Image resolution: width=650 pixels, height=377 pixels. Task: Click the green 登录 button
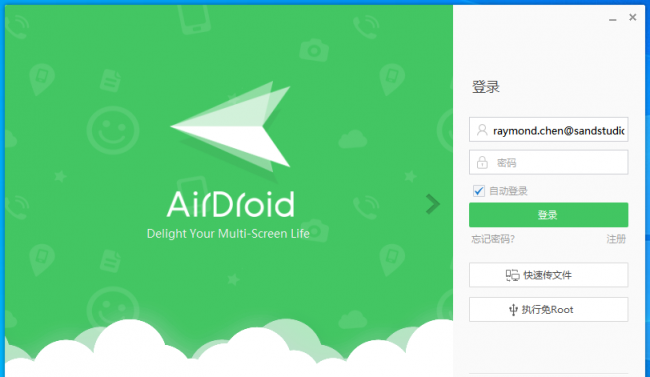[548, 215]
